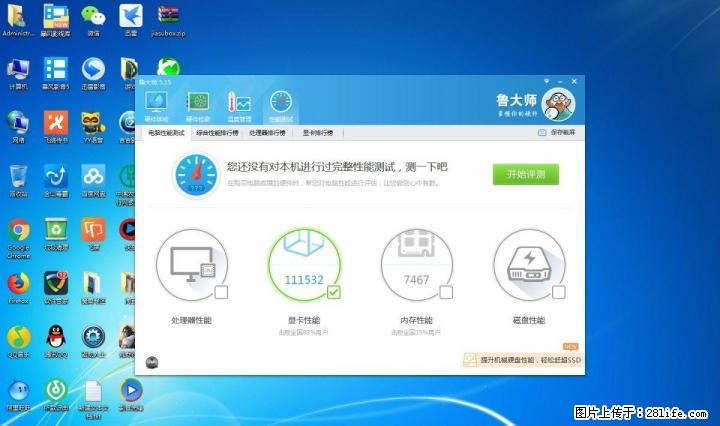Open the 计算机 Computer desktop icon

18,73
